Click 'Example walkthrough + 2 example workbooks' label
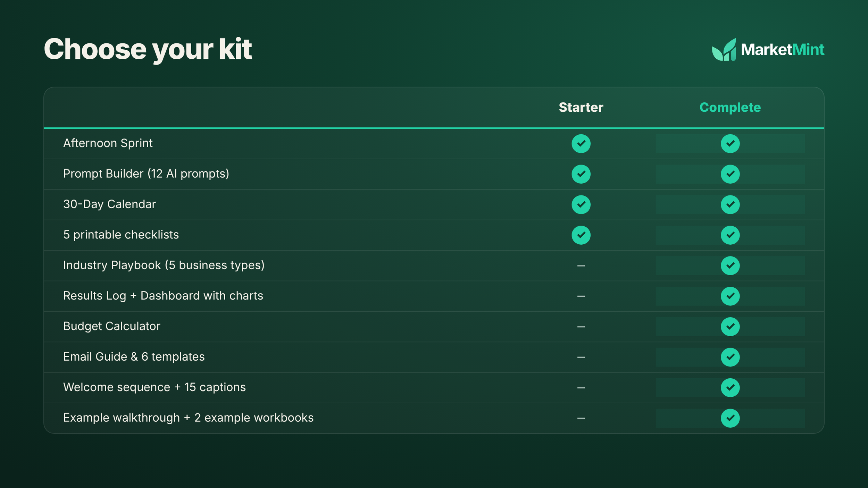 pos(189,418)
